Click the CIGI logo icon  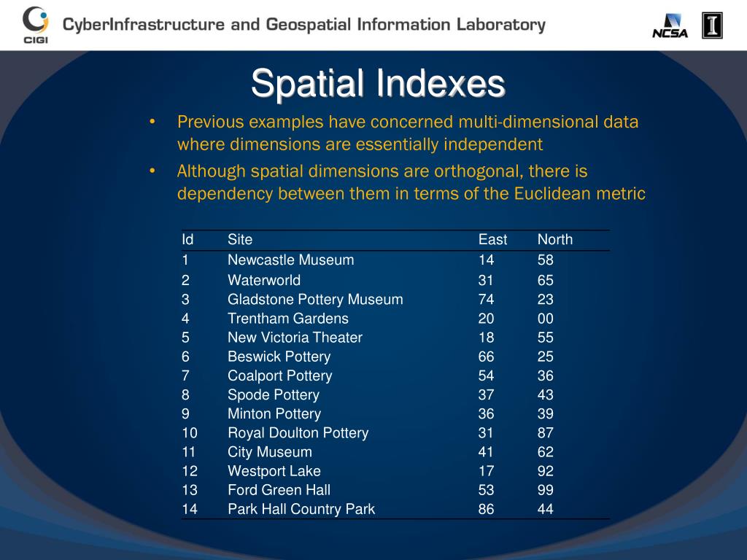[36, 25]
